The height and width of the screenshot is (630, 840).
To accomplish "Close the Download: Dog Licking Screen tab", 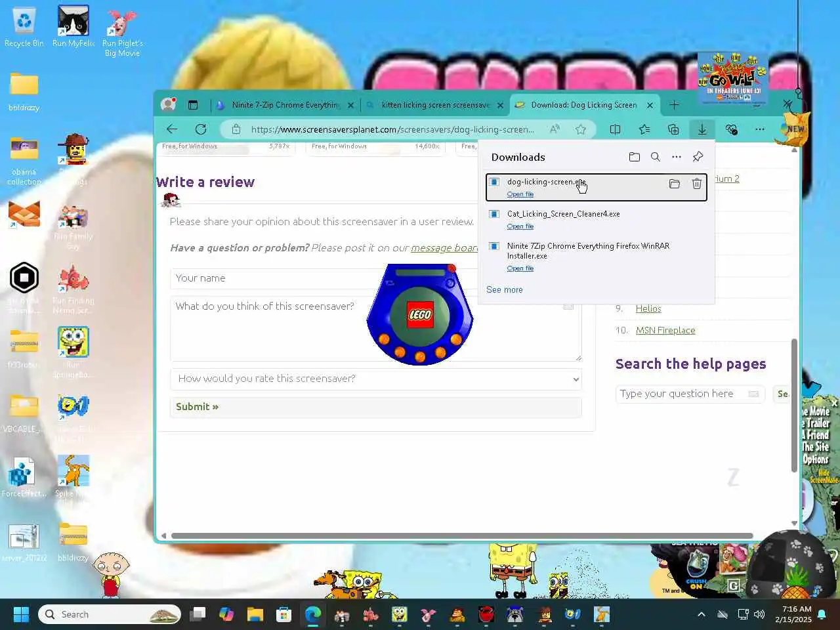I will pyautogui.click(x=650, y=105).
